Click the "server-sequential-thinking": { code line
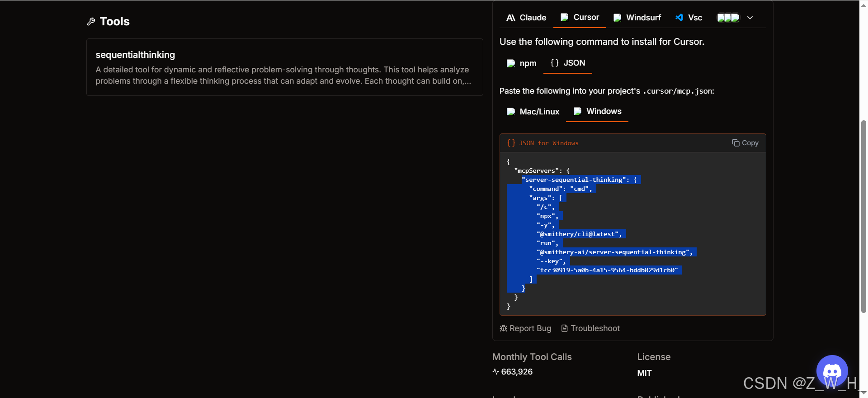The height and width of the screenshot is (398, 868). pos(580,180)
